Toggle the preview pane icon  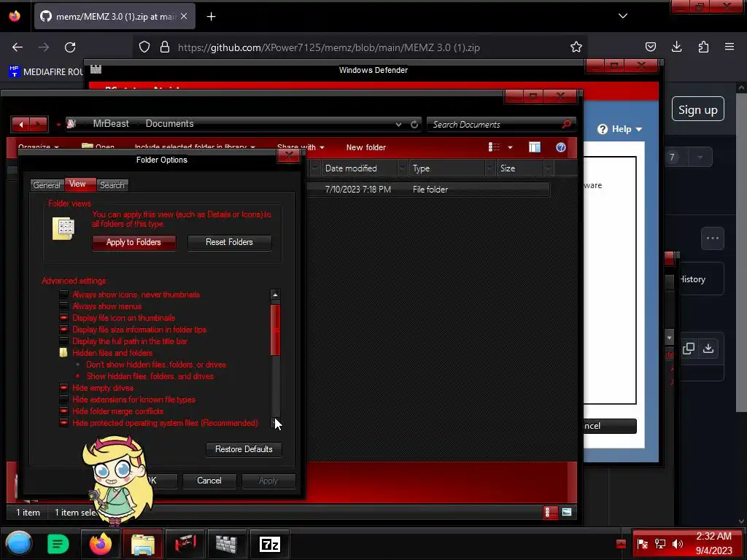535,147
